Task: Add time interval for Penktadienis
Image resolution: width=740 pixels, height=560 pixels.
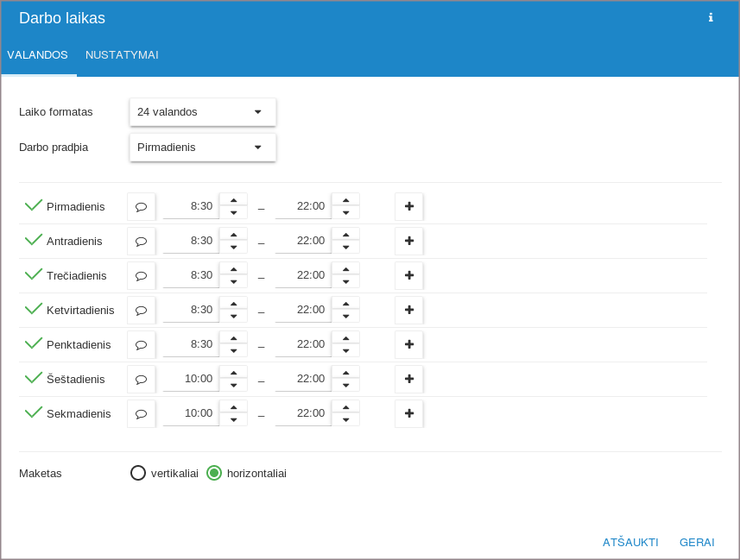Action: [x=409, y=344]
